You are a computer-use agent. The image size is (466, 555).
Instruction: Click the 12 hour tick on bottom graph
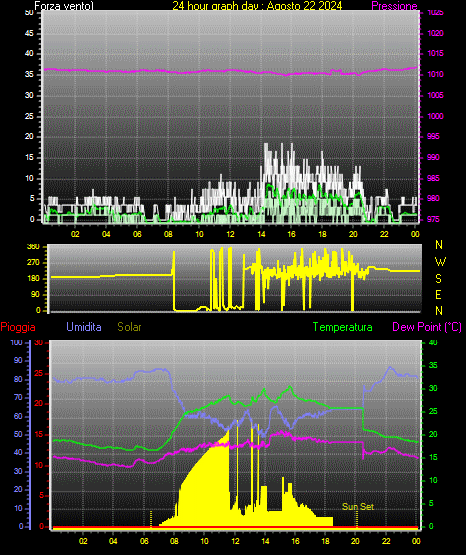click(235, 541)
